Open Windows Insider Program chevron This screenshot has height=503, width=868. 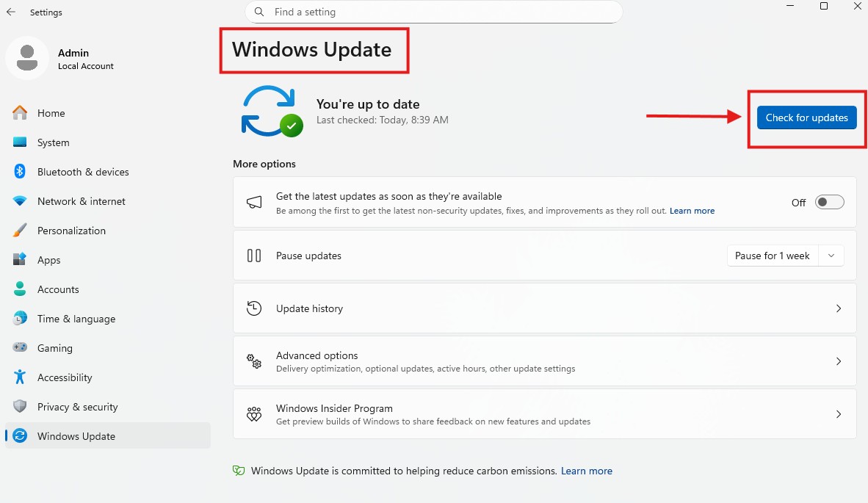(x=838, y=414)
